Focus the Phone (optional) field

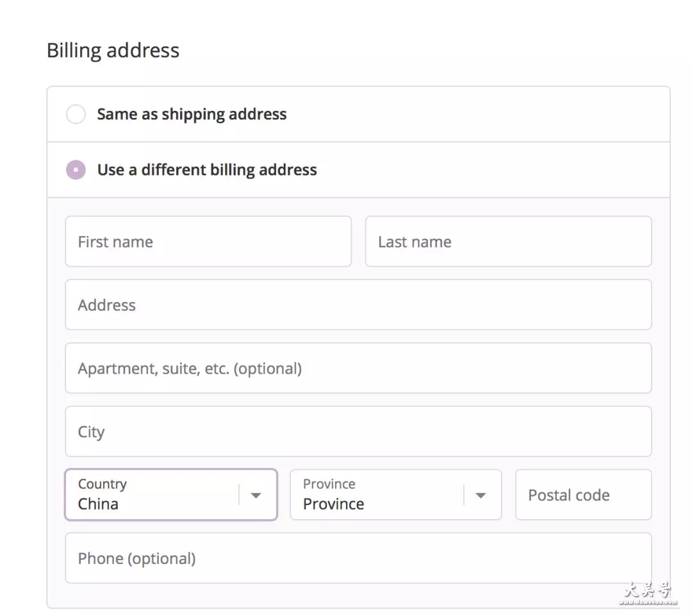(x=358, y=558)
